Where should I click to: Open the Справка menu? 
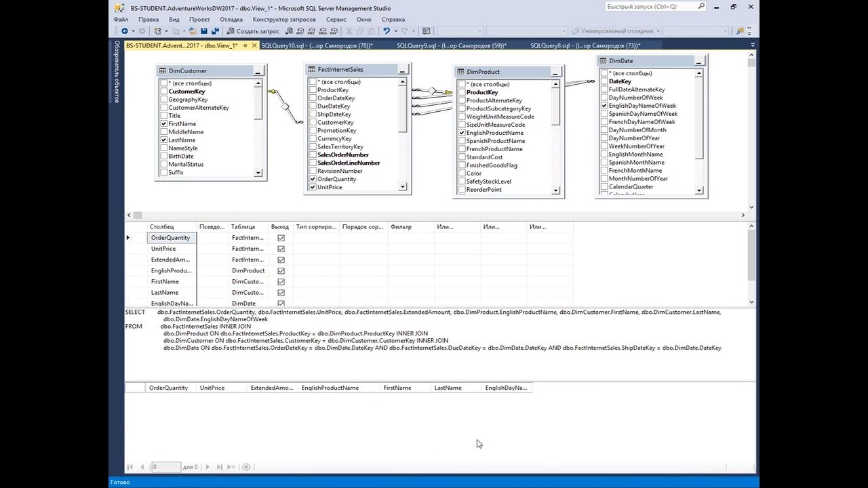(x=393, y=20)
